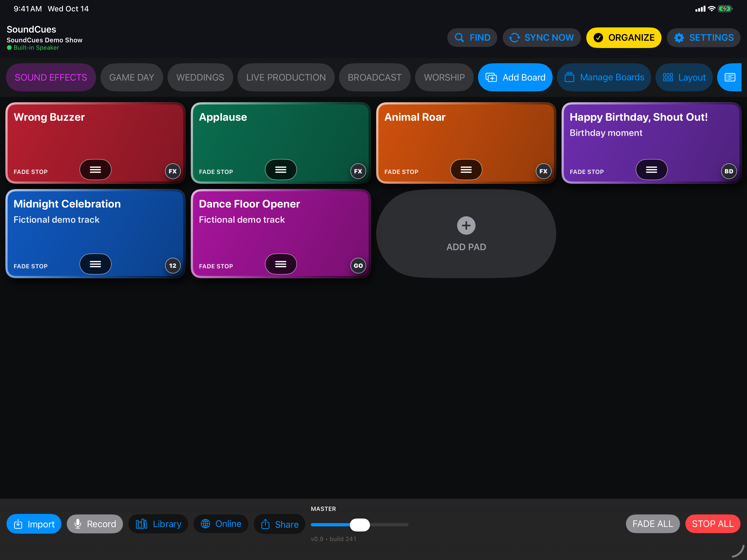Viewport: 747px width, 560px height.
Task: Click the FX badge on Applause
Action: click(x=358, y=171)
